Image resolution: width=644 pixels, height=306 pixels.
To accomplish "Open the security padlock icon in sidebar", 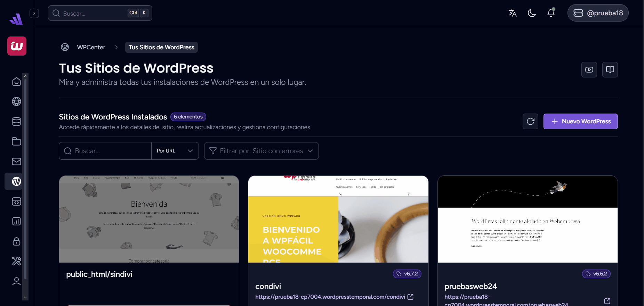I will click(16, 241).
